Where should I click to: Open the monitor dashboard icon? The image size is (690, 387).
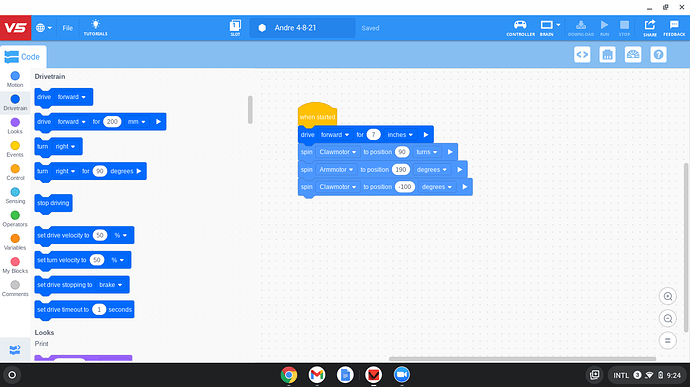click(633, 55)
